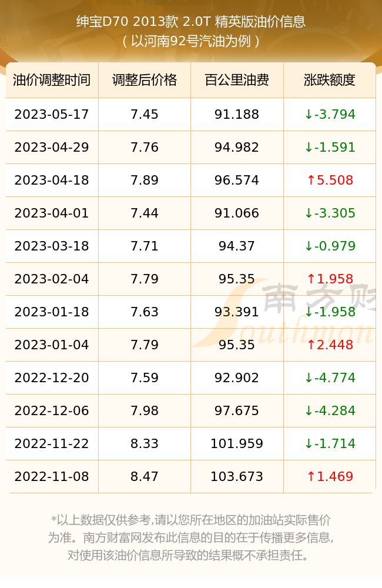
Task: Click the red up arrow beside 2.448
Action: pos(311,345)
